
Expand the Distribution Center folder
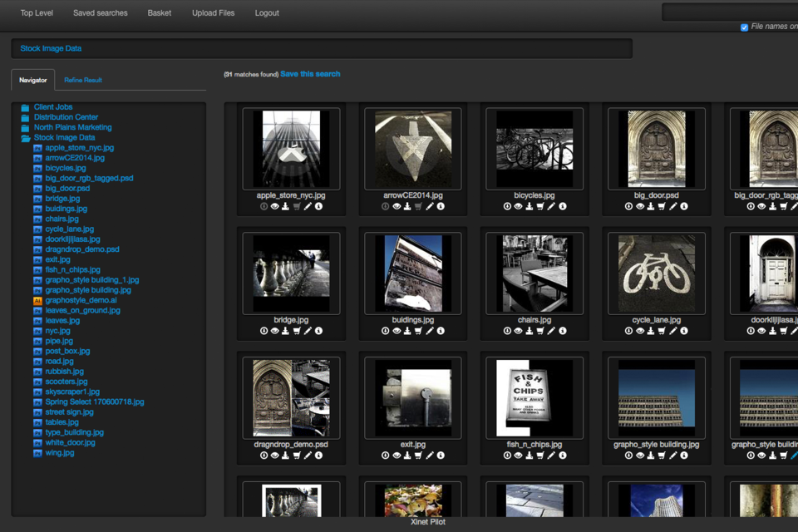pos(26,117)
